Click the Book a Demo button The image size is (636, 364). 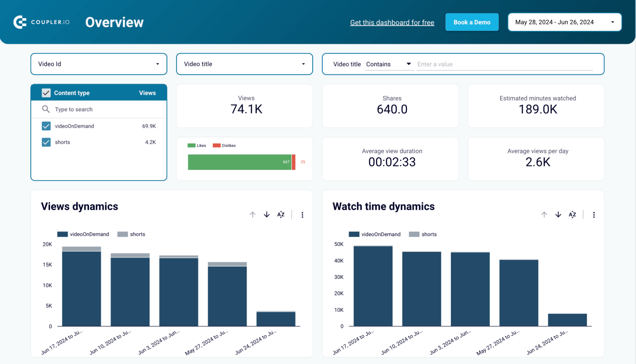pyautogui.click(x=472, y=22)
